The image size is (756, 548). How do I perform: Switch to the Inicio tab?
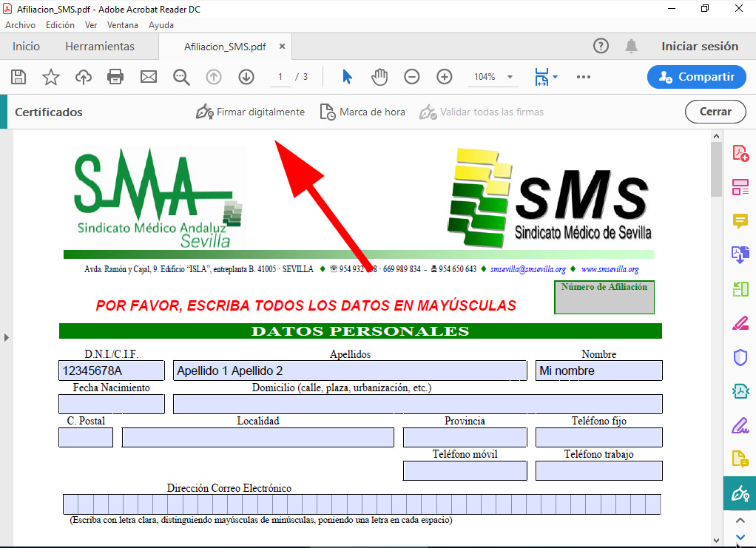26,47
